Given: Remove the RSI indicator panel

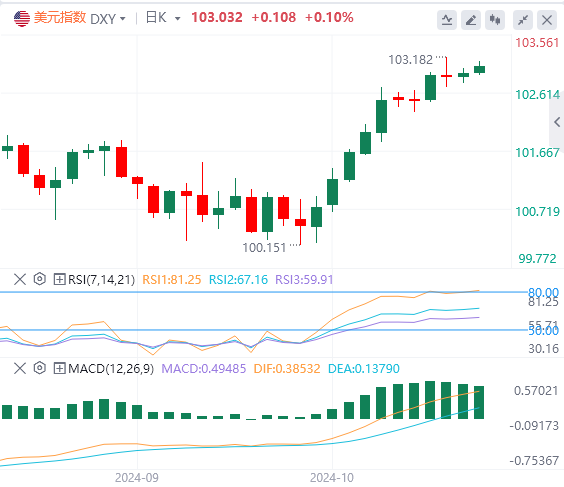Looking at the screenshot, I should pos(20,279).
